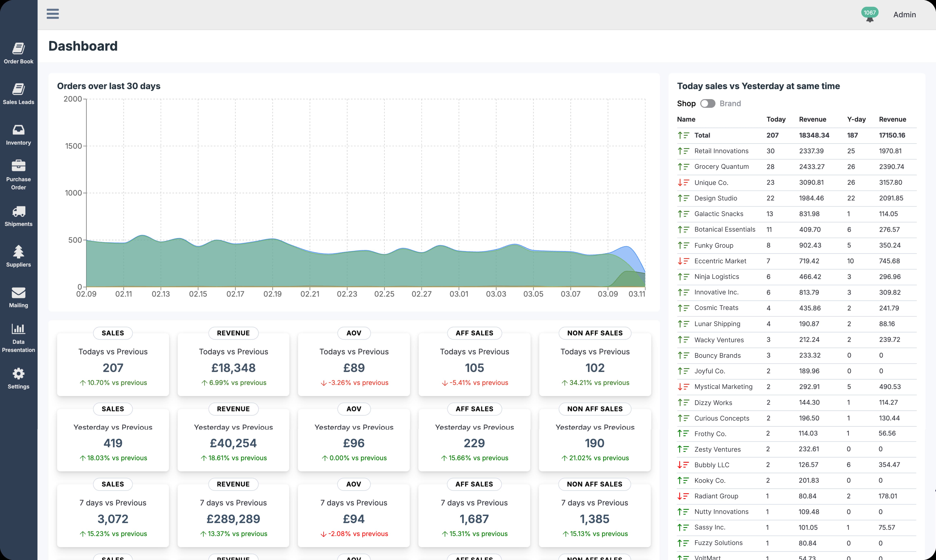Click the Shop label beside toggle
Viewport: 936px width, 560px height.
click(x=686, y=103)
